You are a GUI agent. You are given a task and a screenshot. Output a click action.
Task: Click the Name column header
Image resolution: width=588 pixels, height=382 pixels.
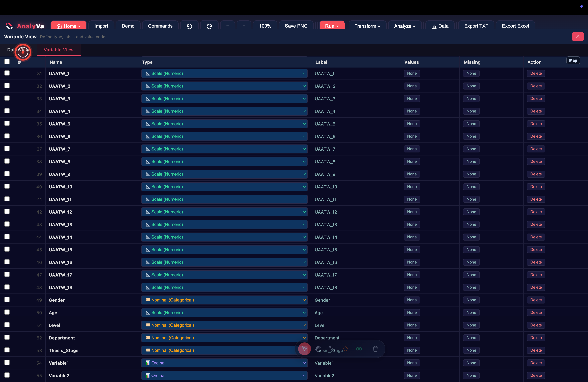click(56, 62)
